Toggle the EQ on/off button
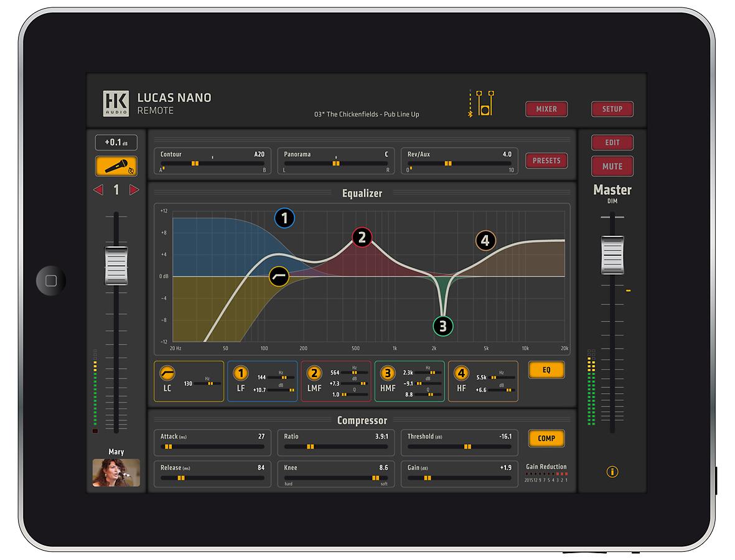 tap(546, 370)
